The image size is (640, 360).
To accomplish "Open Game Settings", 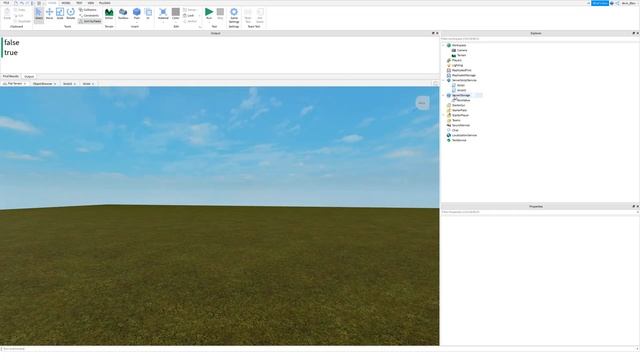I will click(234, 15).
